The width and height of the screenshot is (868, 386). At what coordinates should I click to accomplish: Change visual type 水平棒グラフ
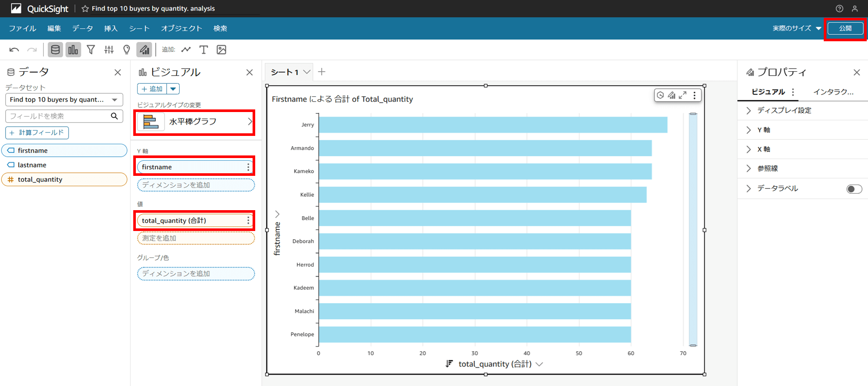pyautogui.click(x=195, y=122)
